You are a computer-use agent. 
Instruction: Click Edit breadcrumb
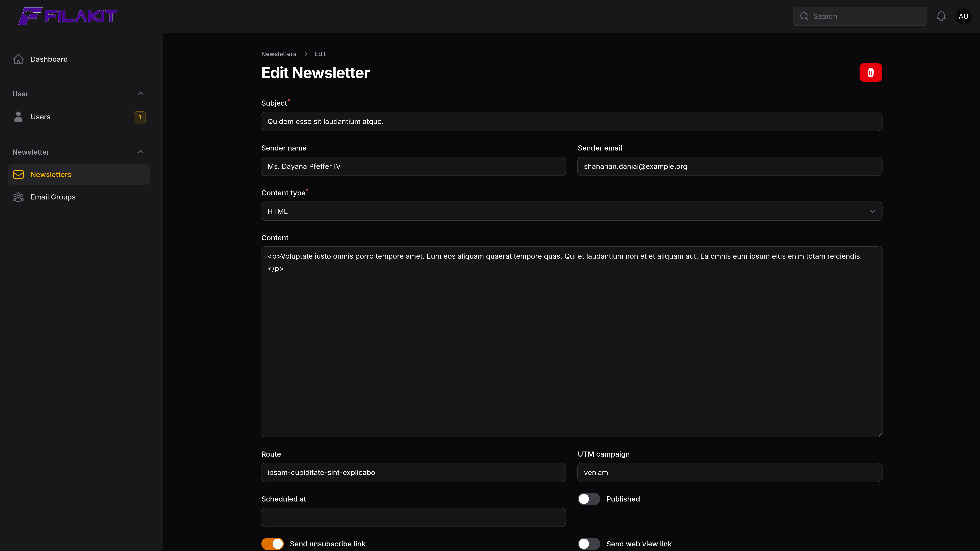[x=320, y=54]
